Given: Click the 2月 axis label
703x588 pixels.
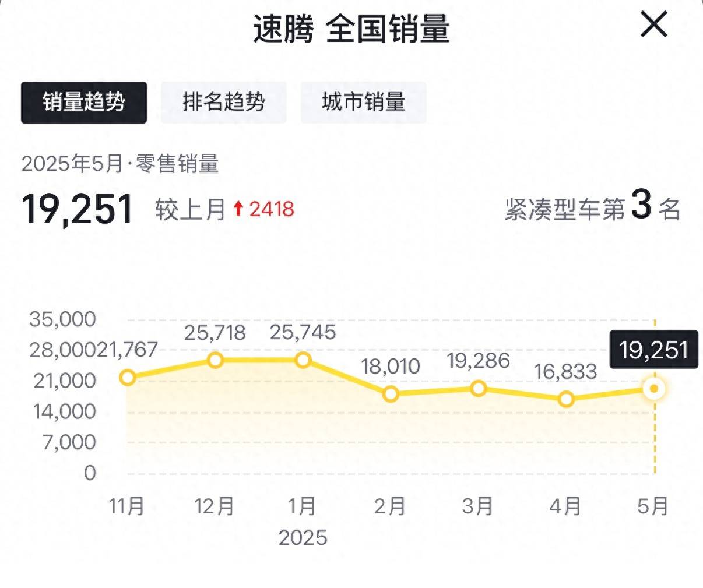Looking at the screenshot, I should click(390, 506).
